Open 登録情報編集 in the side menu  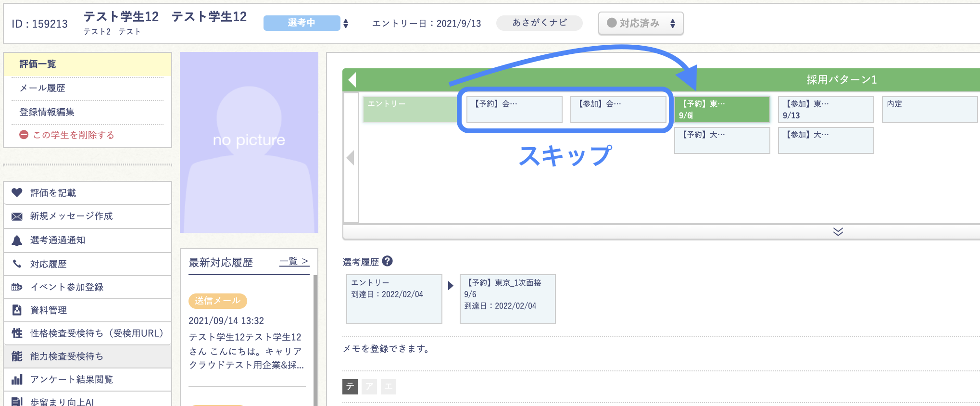[x=47, y=112]
